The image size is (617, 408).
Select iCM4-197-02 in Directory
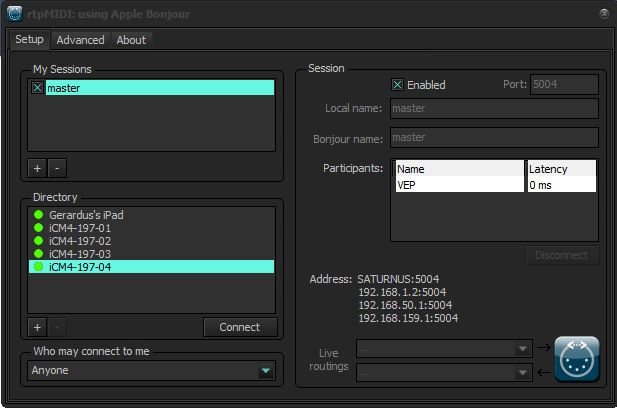pos(151,241)
